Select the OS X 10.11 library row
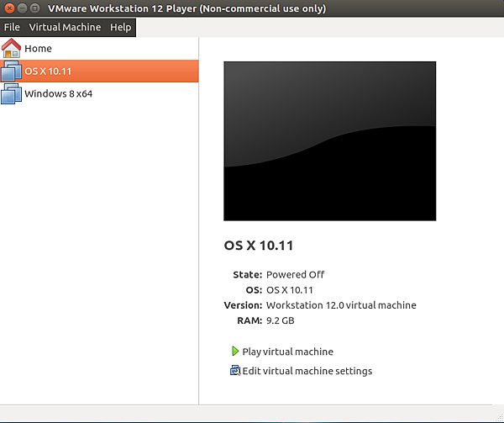Viewport: 504px width, 423px height. 99,71
